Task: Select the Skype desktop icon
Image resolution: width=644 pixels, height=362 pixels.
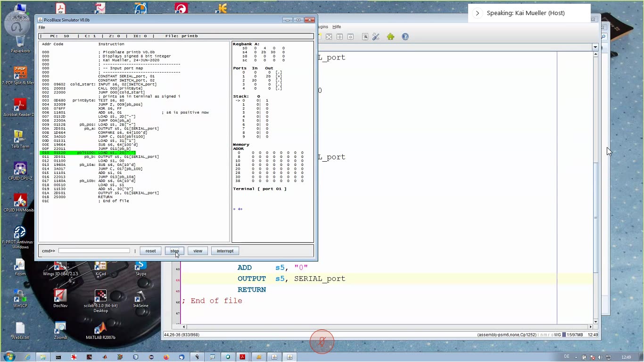Action: tap(140, 268)
